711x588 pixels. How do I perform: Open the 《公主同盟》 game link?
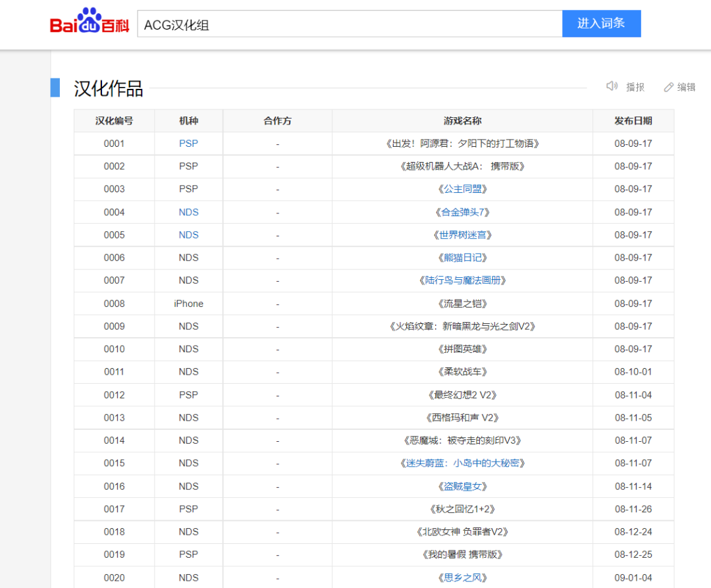click(462, 189)
